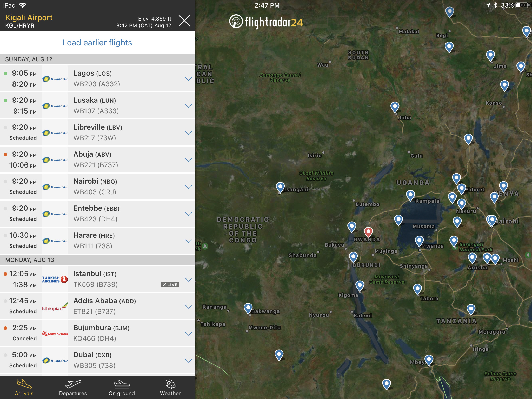The height and width of the screenshot is (399, 532).
Task: Expand the Dubai WB305 flight row
Action: pyautogui.click(x=188, y=360)
